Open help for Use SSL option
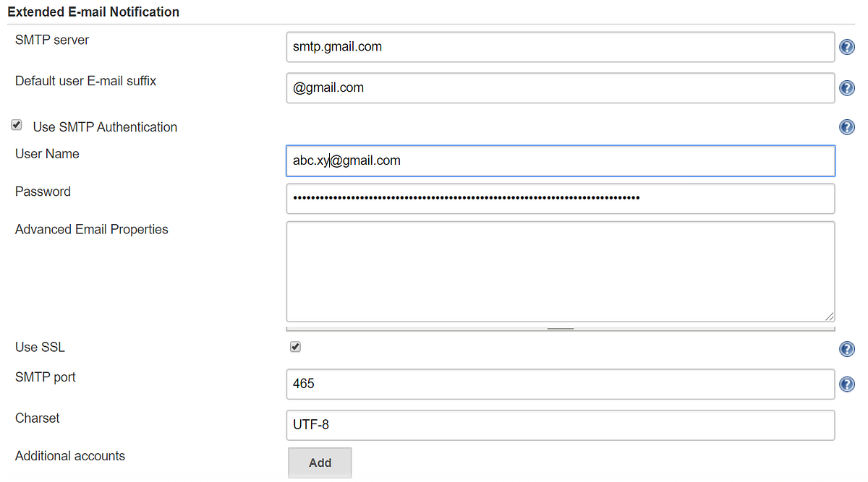Screen dimensions: 868x482 point(846,348)
